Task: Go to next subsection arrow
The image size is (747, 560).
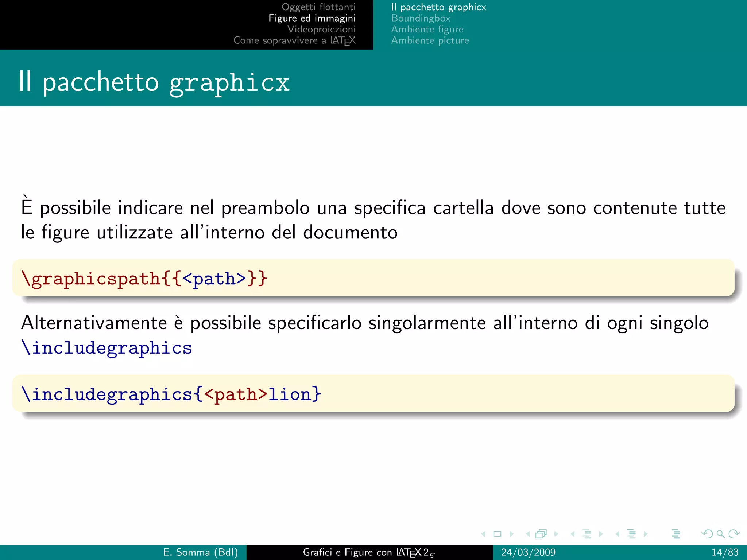Action: click(x=601, y=534)
